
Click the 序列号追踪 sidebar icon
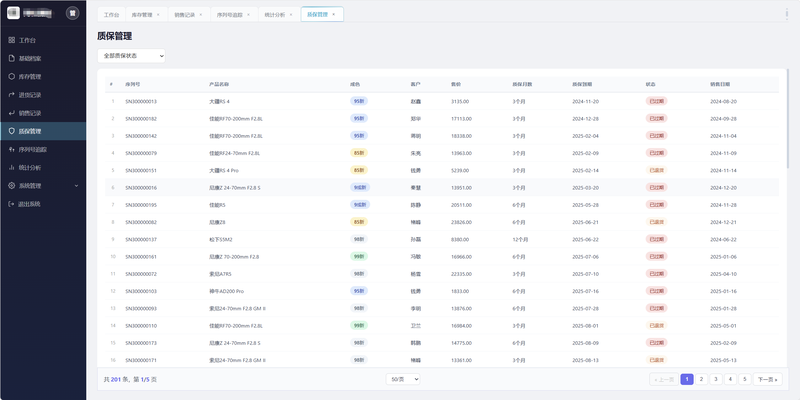12,149
